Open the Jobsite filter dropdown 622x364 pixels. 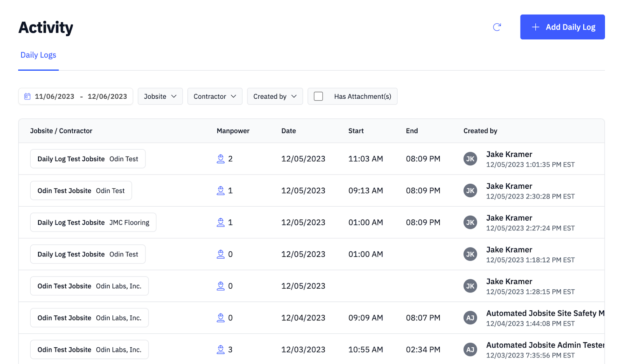(x=160, y=96)
